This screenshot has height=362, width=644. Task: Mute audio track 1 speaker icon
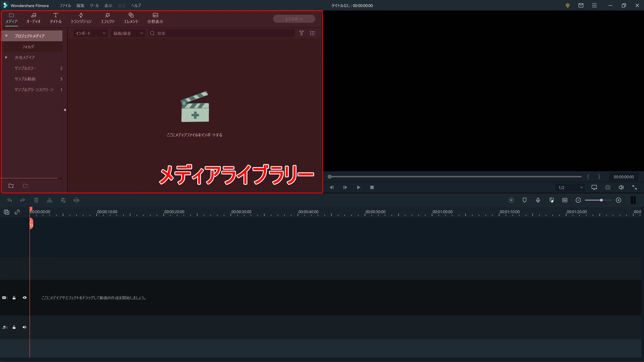pos(24,327)
